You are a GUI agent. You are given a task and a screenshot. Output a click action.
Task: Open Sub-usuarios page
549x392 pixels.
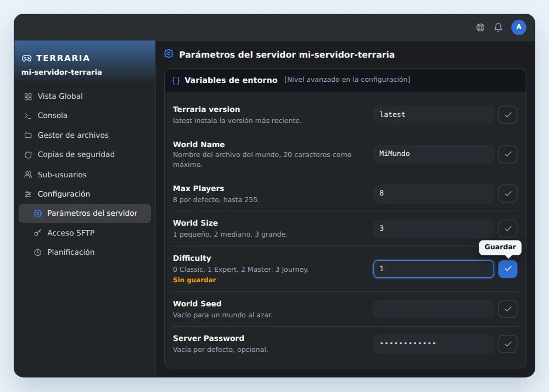(x=85, y=174)
